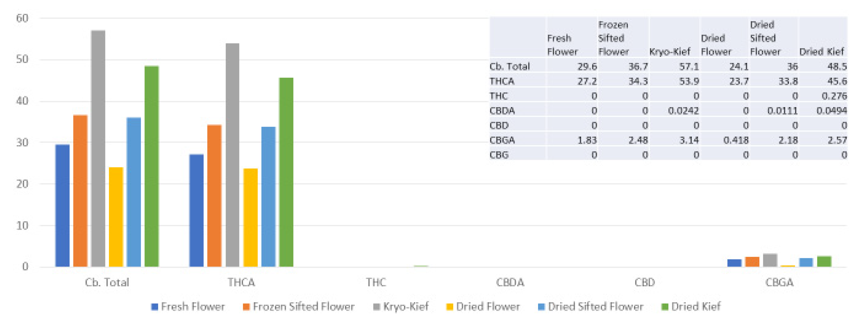Select the orange Frozen Sifted Flower CBGA bar

[752, 262]
